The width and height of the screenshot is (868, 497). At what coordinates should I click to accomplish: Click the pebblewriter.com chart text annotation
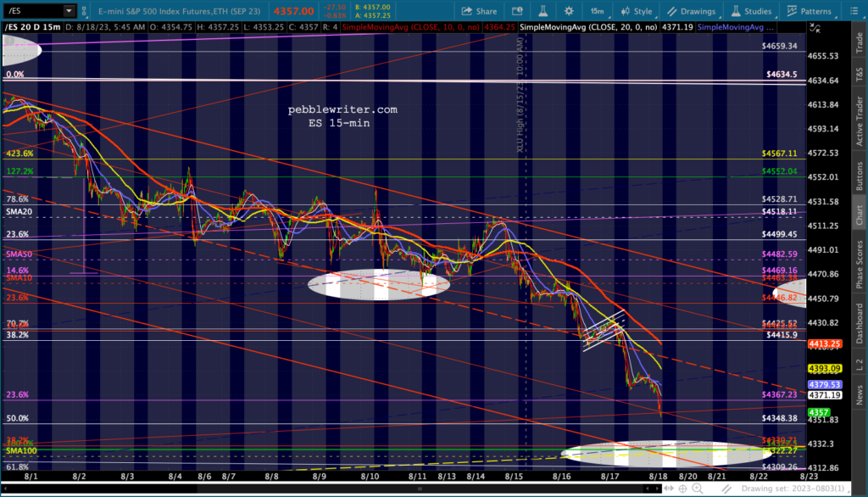[342, 109]
